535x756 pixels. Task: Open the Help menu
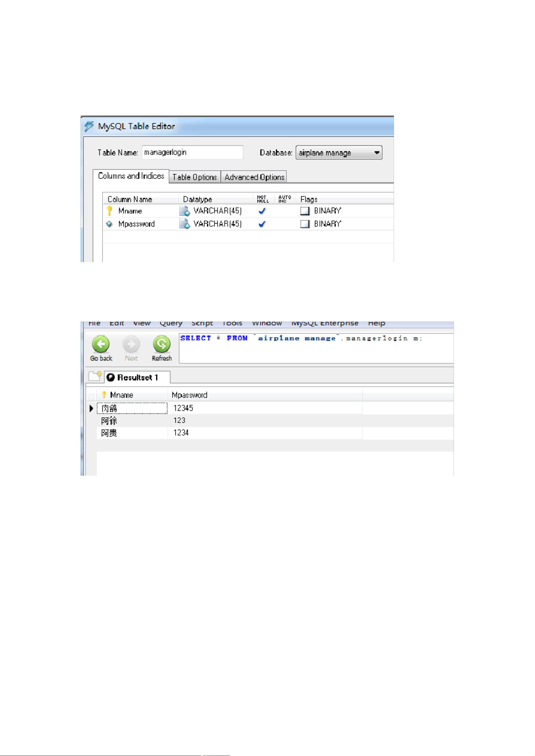click(x=377, y=324)
